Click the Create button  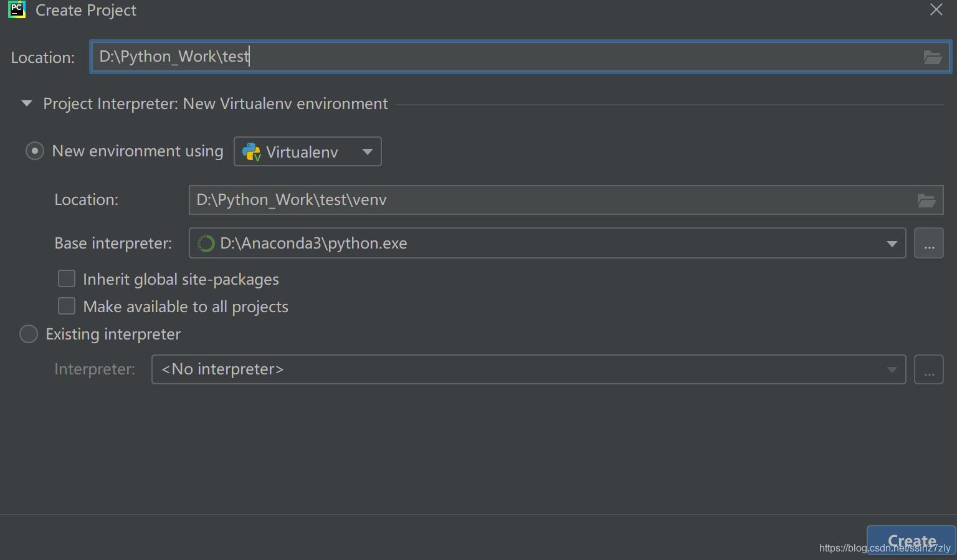click(x=912, y=540)
